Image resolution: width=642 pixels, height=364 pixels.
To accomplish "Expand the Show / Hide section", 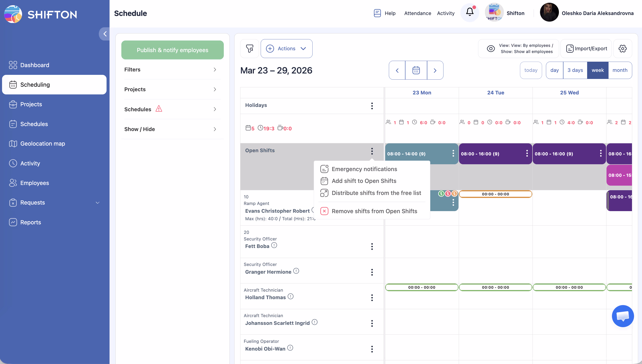I will point(172,129).
